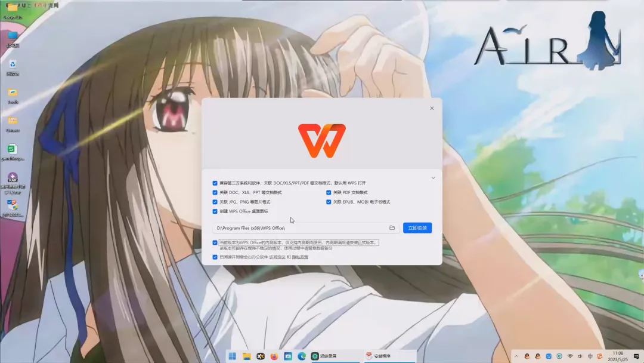This screenshot has width=644, height=363.
Task: Select the Games folder desktop icon
Action: [x=13, y=124]
